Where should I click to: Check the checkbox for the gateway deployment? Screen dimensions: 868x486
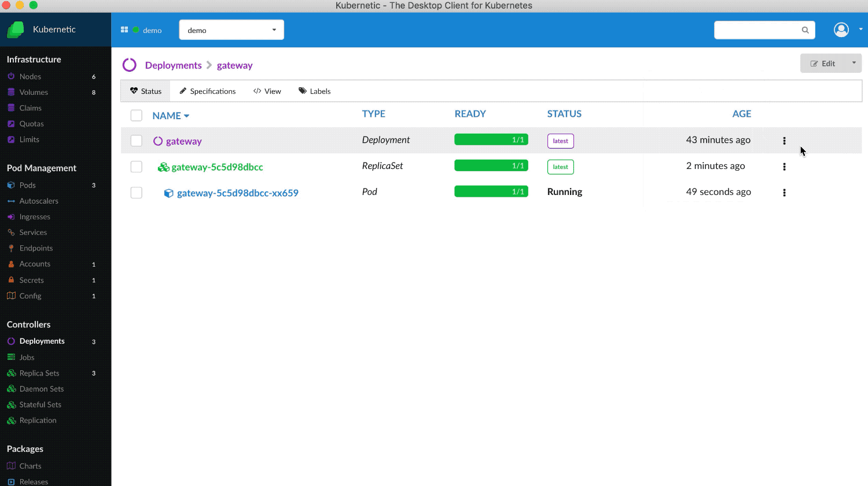136,141
